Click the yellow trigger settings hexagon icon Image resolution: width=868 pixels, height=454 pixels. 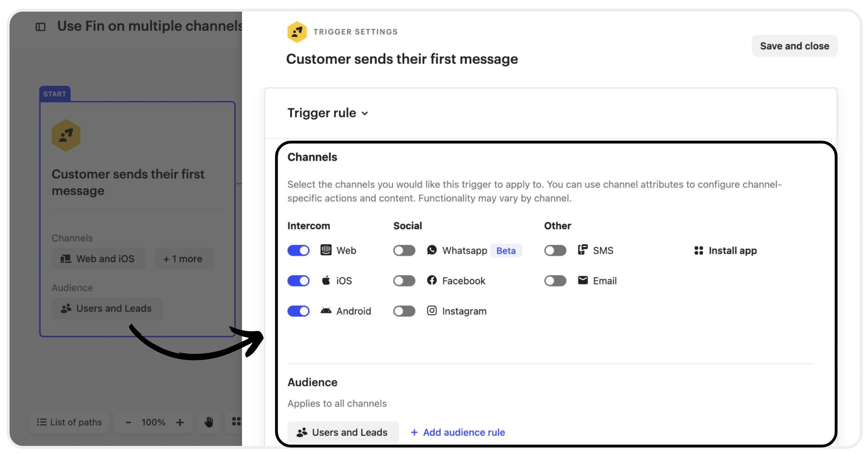click(x=297, y=32)
